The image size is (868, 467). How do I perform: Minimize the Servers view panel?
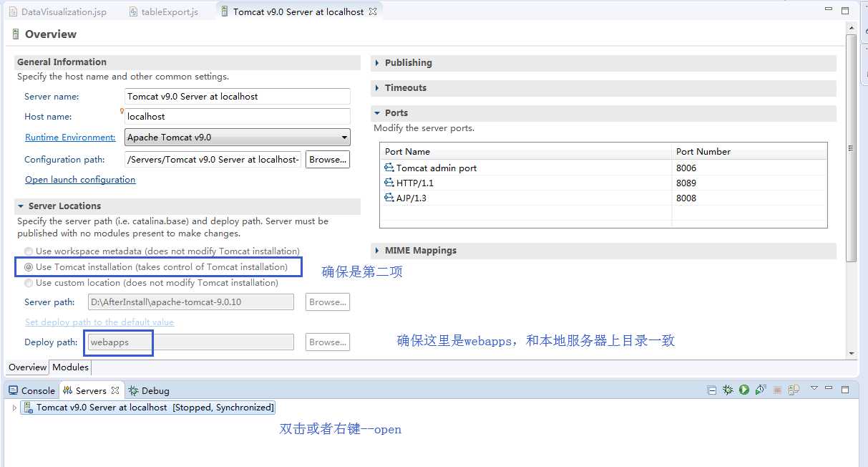(x=830, y=389)
